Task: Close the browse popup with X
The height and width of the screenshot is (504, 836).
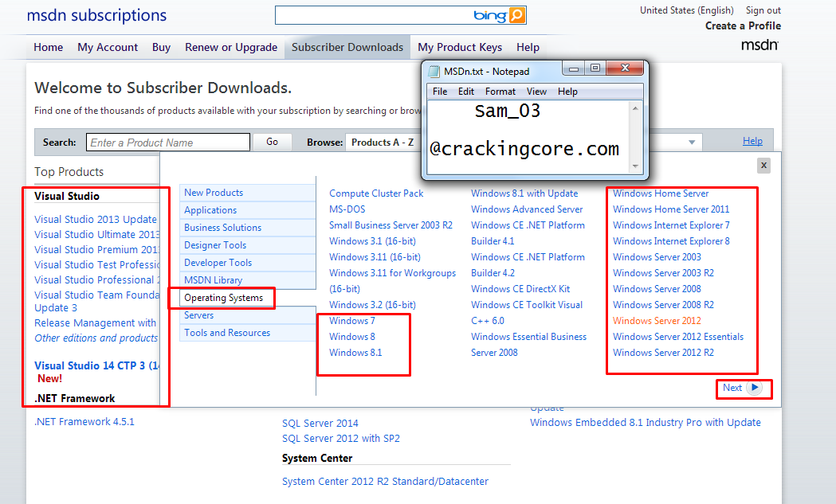Action: pyautogui.click(x=763, y=165)
